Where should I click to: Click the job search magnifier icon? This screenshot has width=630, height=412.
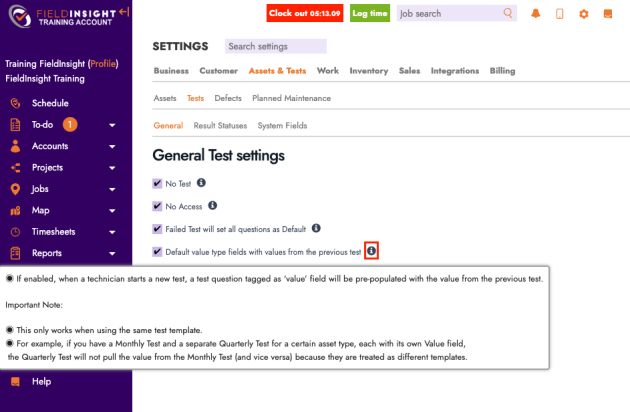point(508,13)
